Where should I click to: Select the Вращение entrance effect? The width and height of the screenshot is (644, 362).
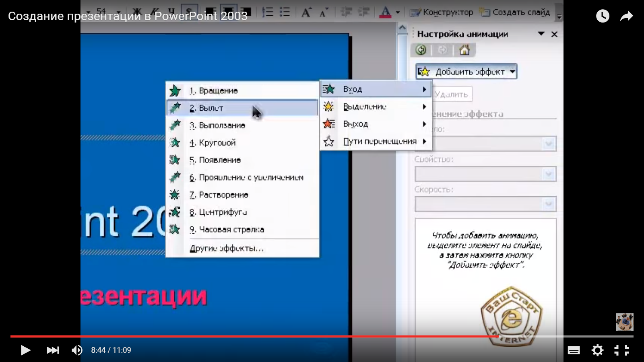[x=242, y=90]
